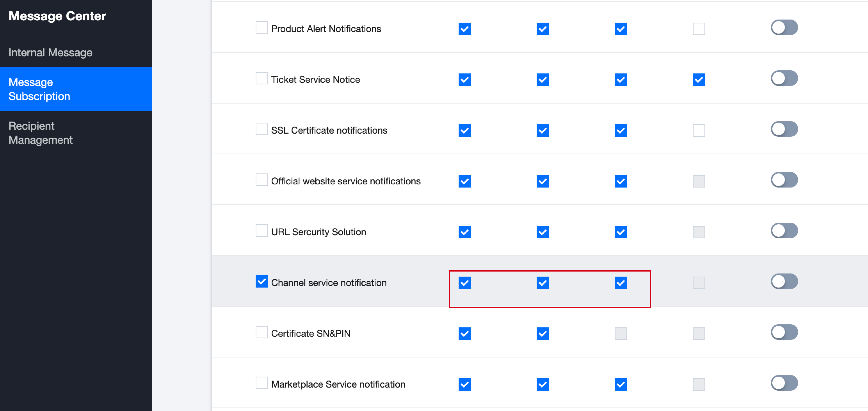Uncheck the first blue checkbox for Channel service notification
868x411 pixels.
[x=465, y=283]
